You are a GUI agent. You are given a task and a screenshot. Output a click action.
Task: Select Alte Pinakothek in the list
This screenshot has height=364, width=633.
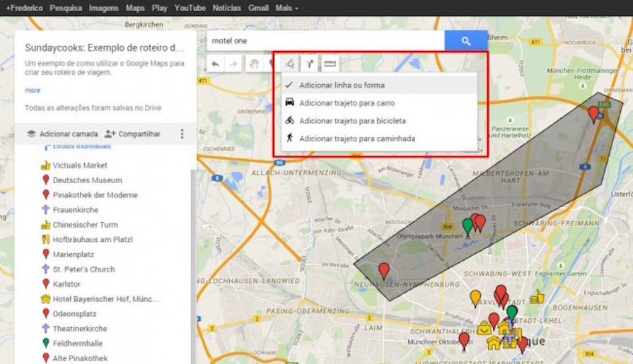[80, 358]
